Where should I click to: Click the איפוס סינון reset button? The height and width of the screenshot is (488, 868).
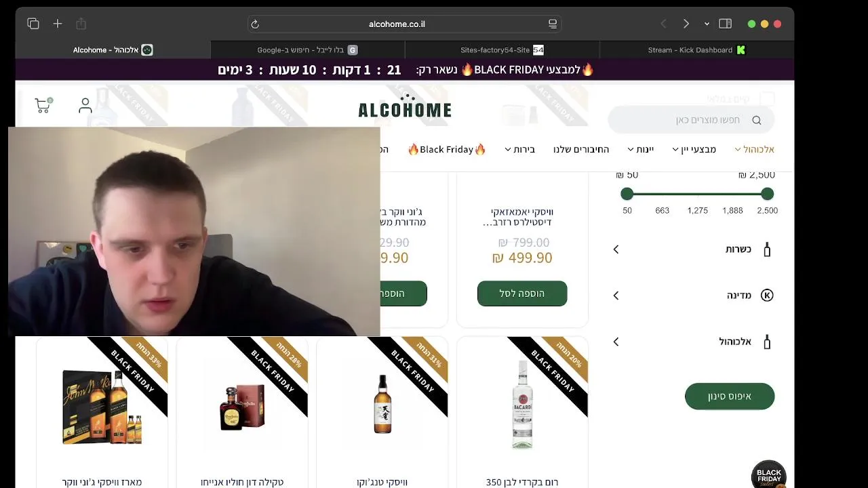(x=730, y=396)
